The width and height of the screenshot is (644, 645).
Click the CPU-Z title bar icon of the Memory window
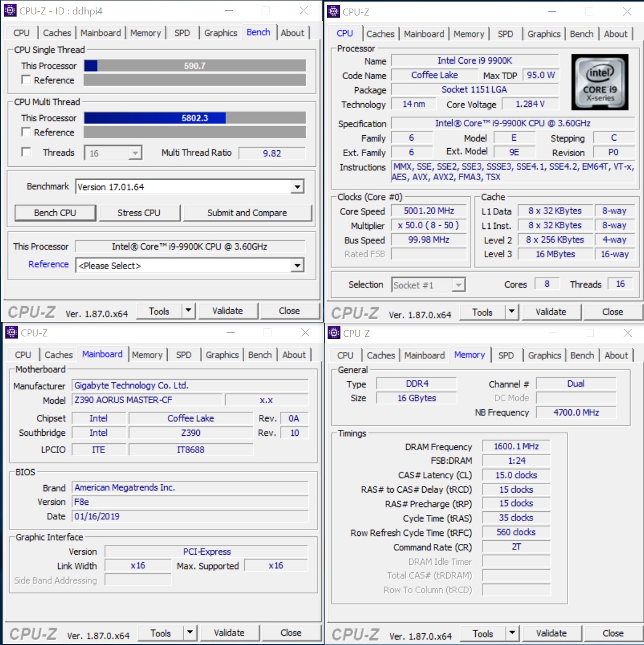(x=334, y=333)
